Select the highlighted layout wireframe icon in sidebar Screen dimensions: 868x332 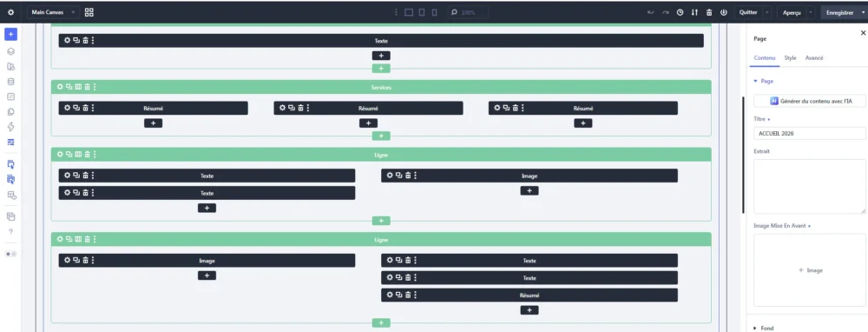coord(11,142)
